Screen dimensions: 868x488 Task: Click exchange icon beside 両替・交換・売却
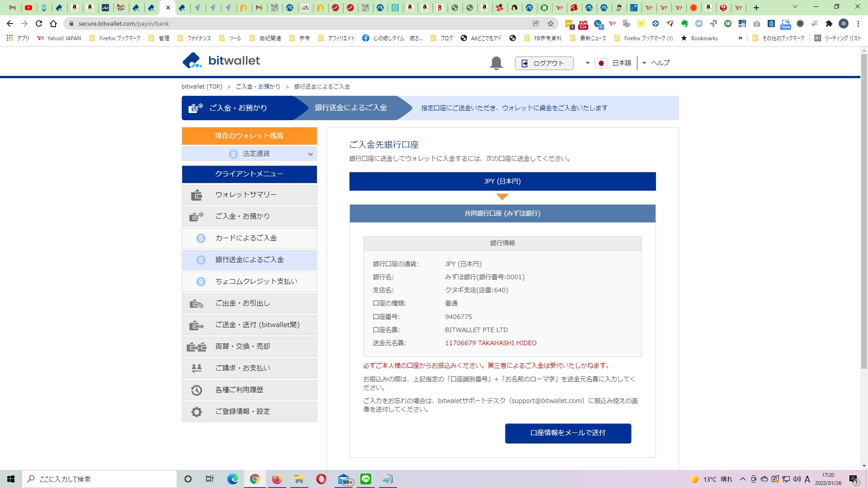click(196, 347)
